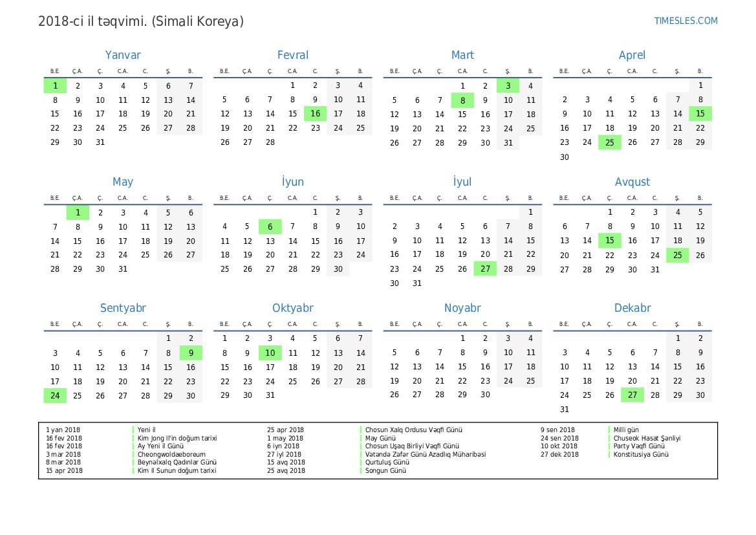
Task: Click highlighted April 15 holiday
Action: (700, 114)
